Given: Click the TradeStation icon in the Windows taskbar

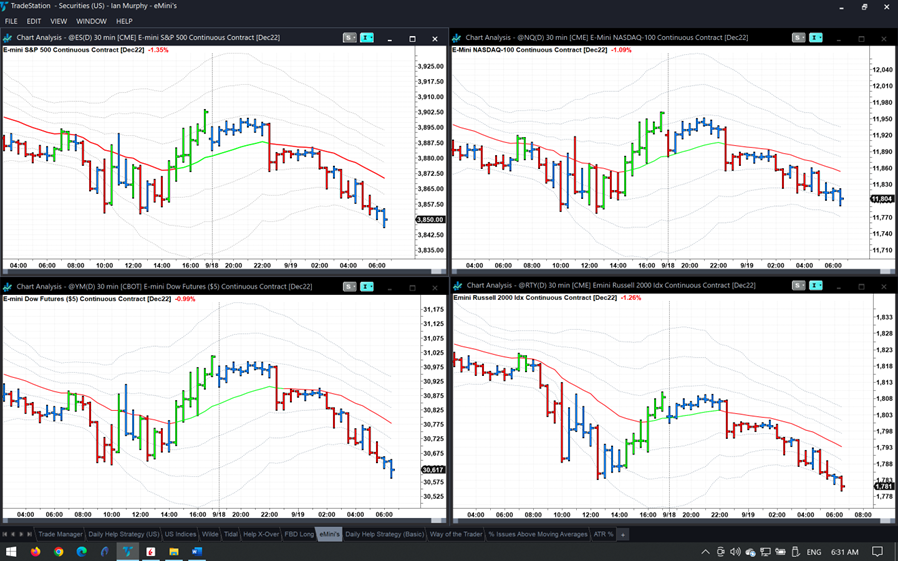Looking at the screenshot, I should (x=128, y=552).
